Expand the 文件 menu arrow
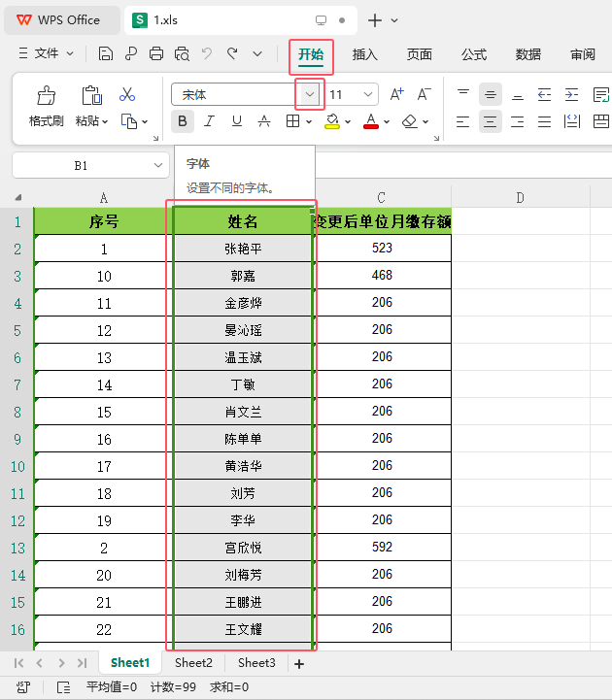The height and width of the screenshot is (700, 612). (70, 53)
